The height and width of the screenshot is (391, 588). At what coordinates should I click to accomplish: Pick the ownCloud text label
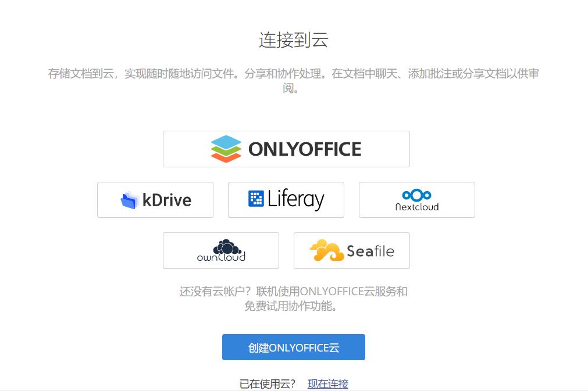tap(221, 257)
